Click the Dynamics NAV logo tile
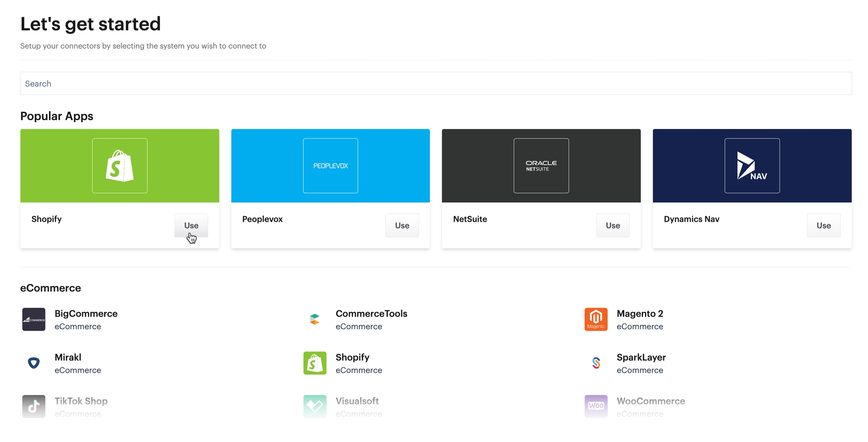 click(x=752, y=166)
